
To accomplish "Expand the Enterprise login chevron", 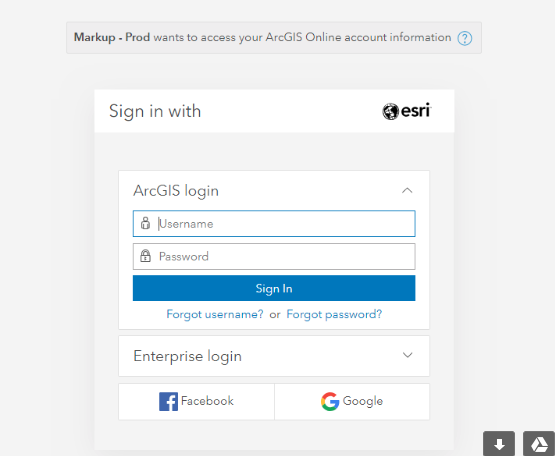I will click(408, 355).
